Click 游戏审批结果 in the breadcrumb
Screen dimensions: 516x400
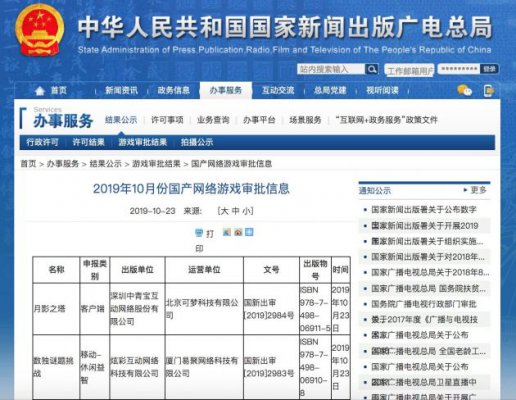coord(156,164)
